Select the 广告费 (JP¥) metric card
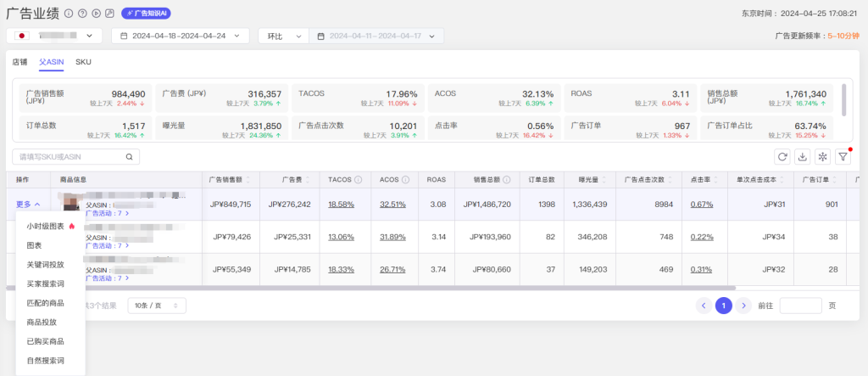 pyautogui.click(x=221, y=98)
